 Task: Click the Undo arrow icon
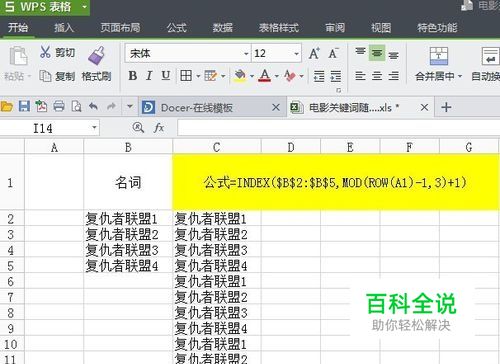(x=93, y=107)
